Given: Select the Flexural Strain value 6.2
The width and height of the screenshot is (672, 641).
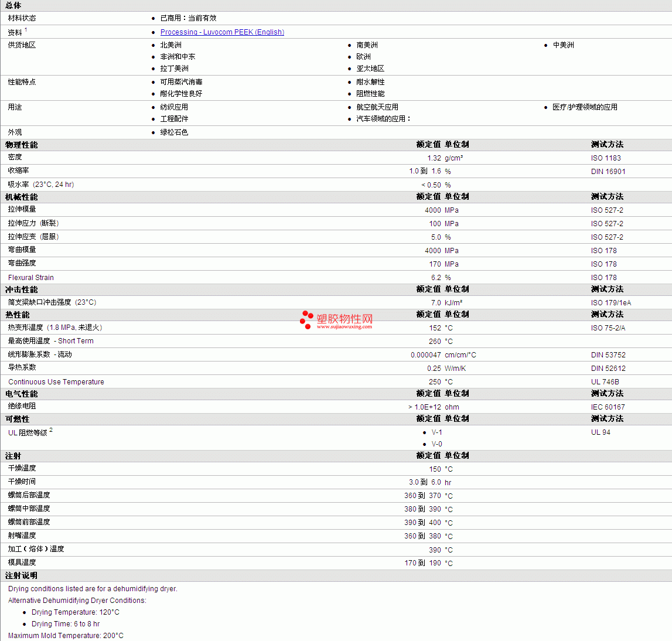Looking at the screenshot, I should (436, 278).
